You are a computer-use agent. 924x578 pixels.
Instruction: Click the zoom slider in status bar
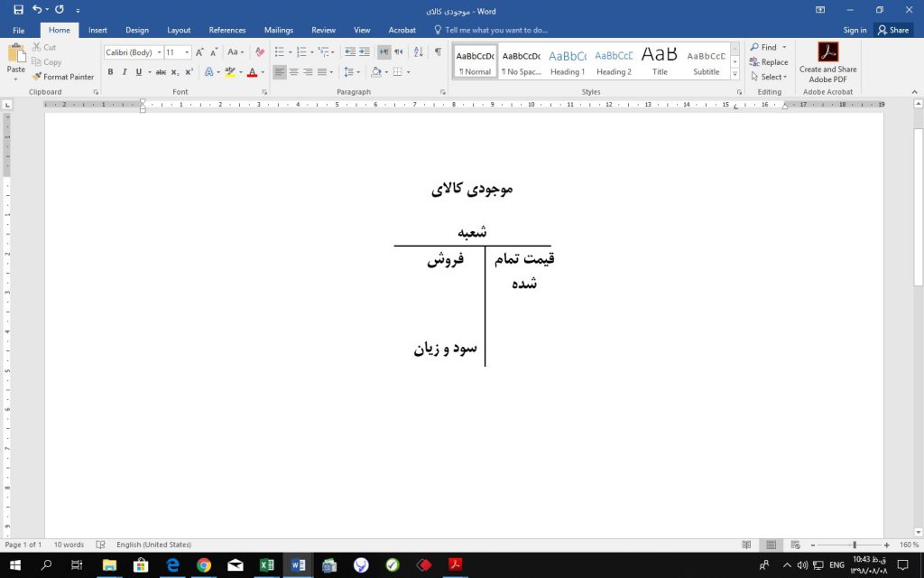pos(854,545)
